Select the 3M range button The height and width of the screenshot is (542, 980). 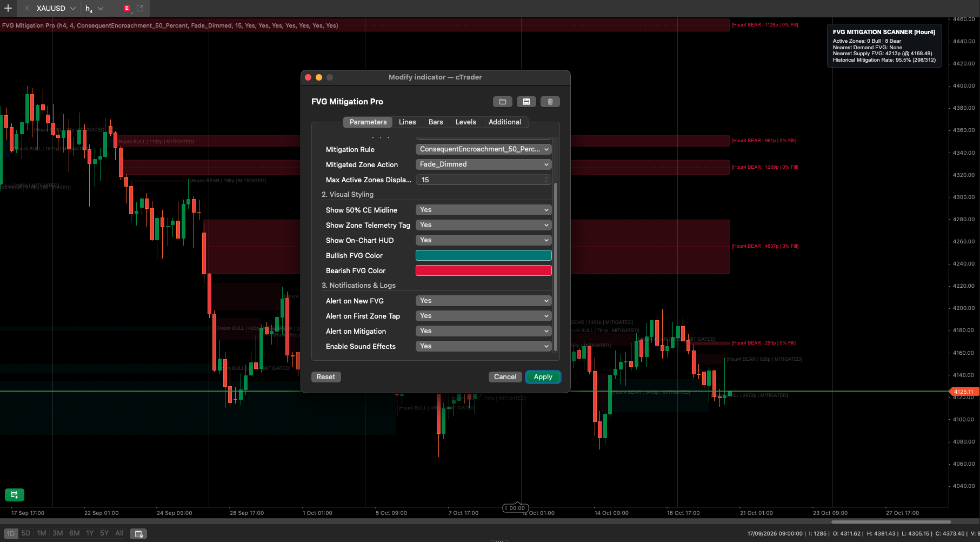[58, 533]
